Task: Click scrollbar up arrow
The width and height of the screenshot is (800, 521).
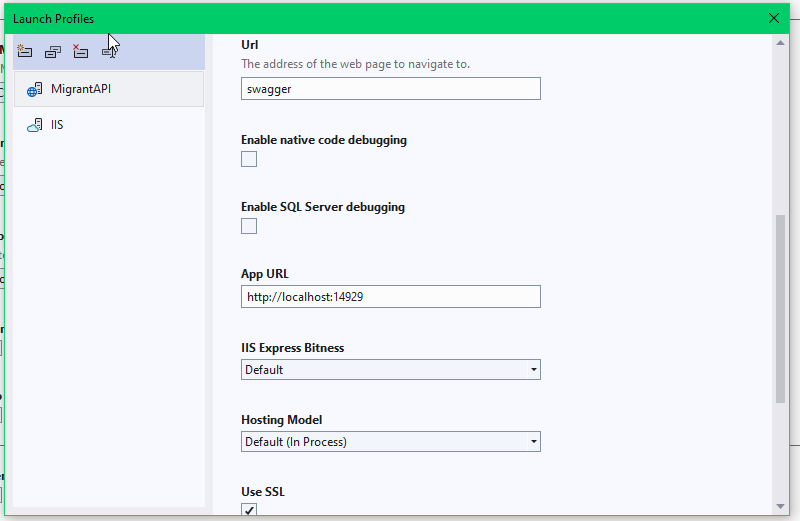Action: click(x=780, y=43)
